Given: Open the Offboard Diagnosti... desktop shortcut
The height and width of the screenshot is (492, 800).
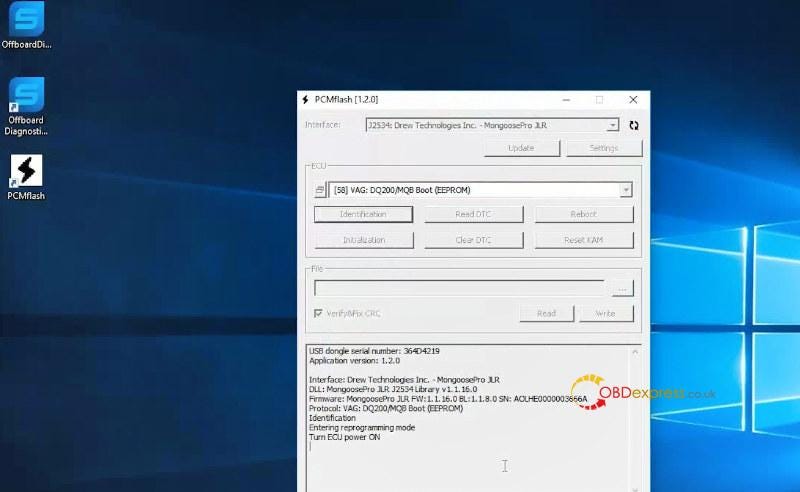Looking at the screenshot, I should pos(26,106).
